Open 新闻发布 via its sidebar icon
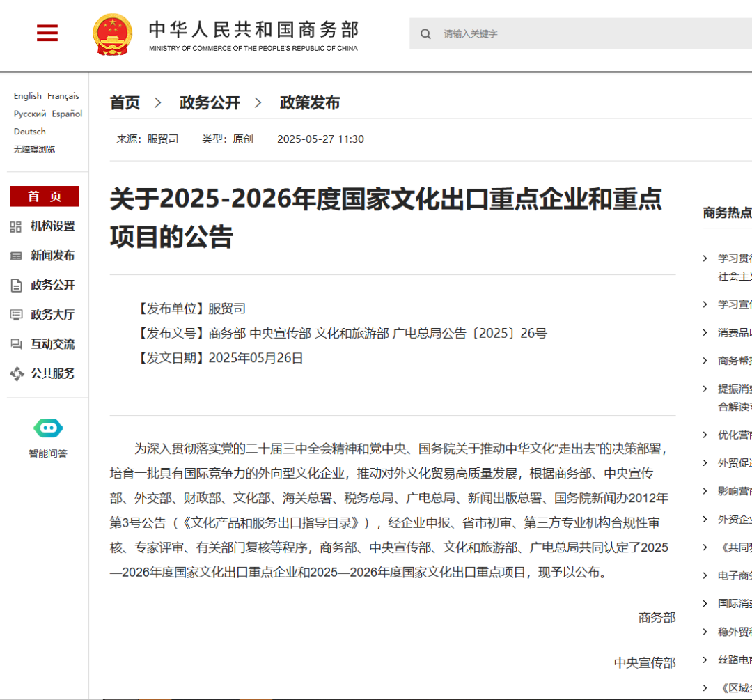Image resolution: width=752 pixels, height=700 pixels. (x=16, y=256)
